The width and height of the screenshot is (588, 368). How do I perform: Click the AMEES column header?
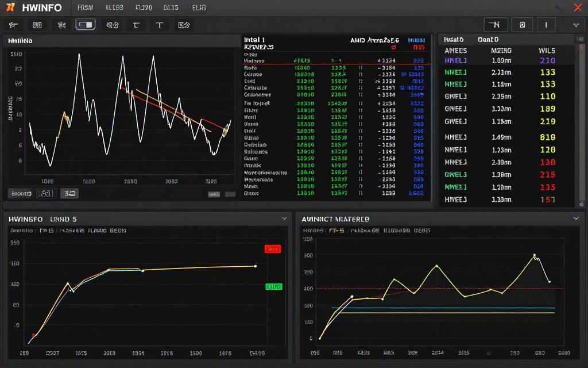[455, 51]
